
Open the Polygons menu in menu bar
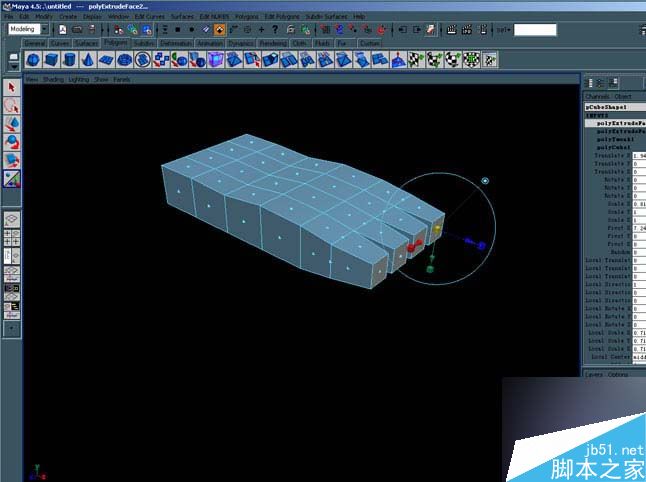pos(246,16)
